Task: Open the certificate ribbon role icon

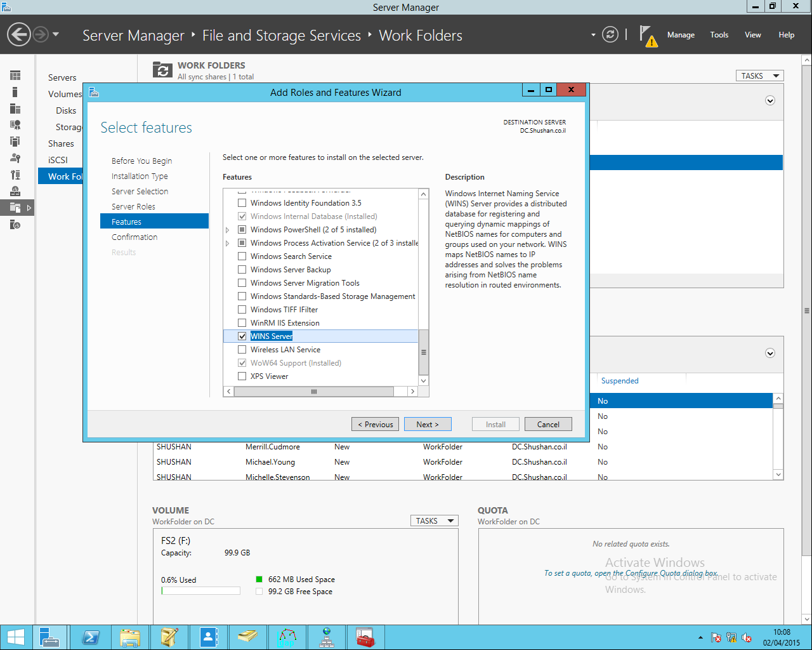Action: 15,125
